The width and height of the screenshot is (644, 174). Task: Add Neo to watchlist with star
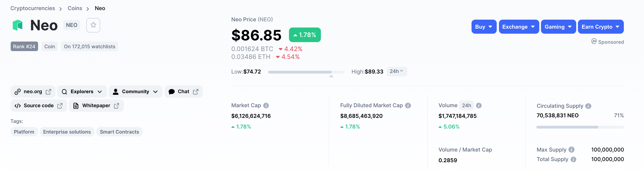pyautogui.click(x=93, y=25)
